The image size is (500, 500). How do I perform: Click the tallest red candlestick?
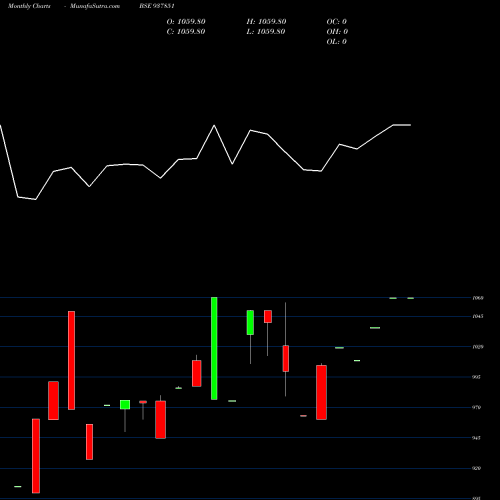[71, 360]
